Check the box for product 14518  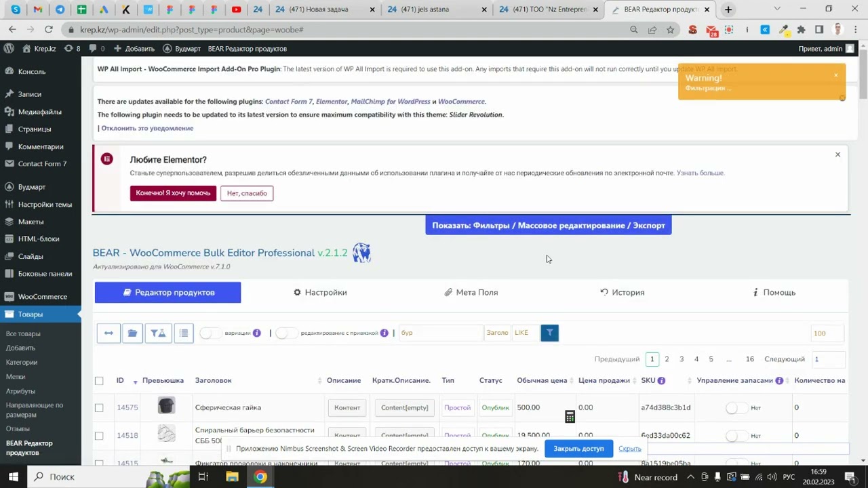99,435
